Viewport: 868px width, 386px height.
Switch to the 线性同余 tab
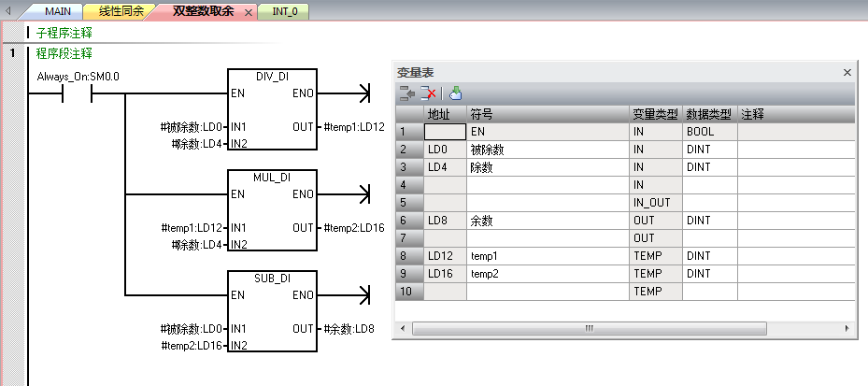tap(121, 11)
